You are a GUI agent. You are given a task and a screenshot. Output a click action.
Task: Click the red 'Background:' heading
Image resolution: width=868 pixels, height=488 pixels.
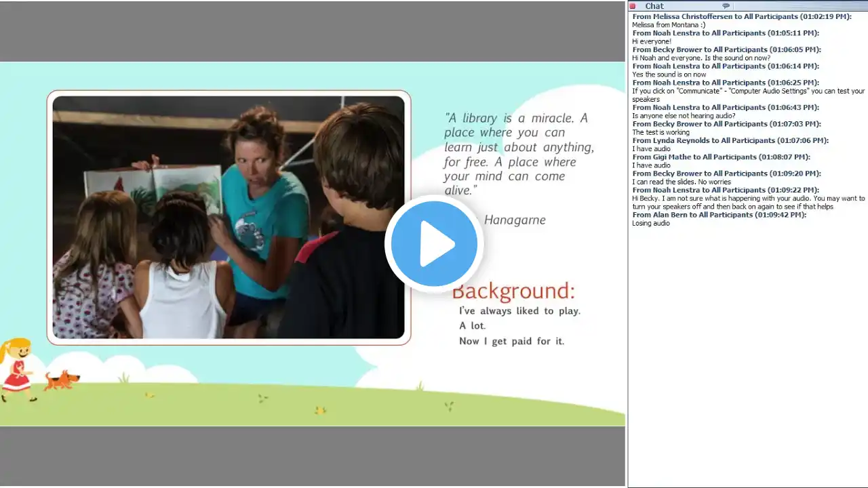(x=513, y=291)
